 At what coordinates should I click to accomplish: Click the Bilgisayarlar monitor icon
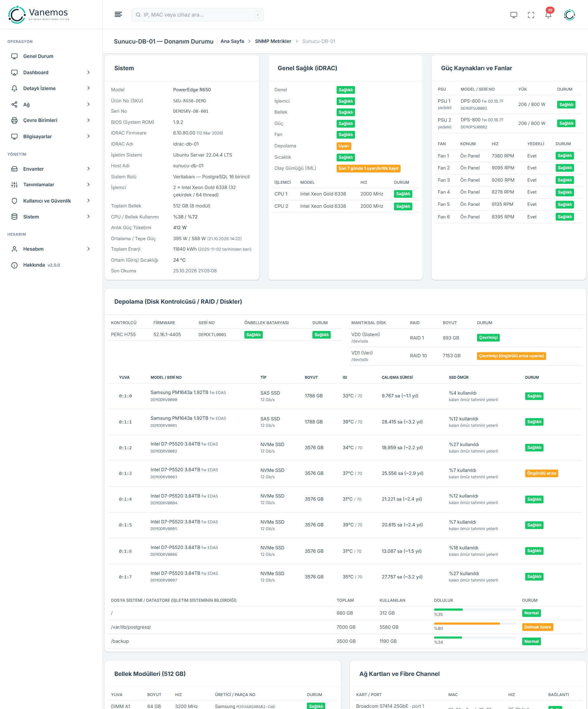pyautogui.click(x=14, y=137)
